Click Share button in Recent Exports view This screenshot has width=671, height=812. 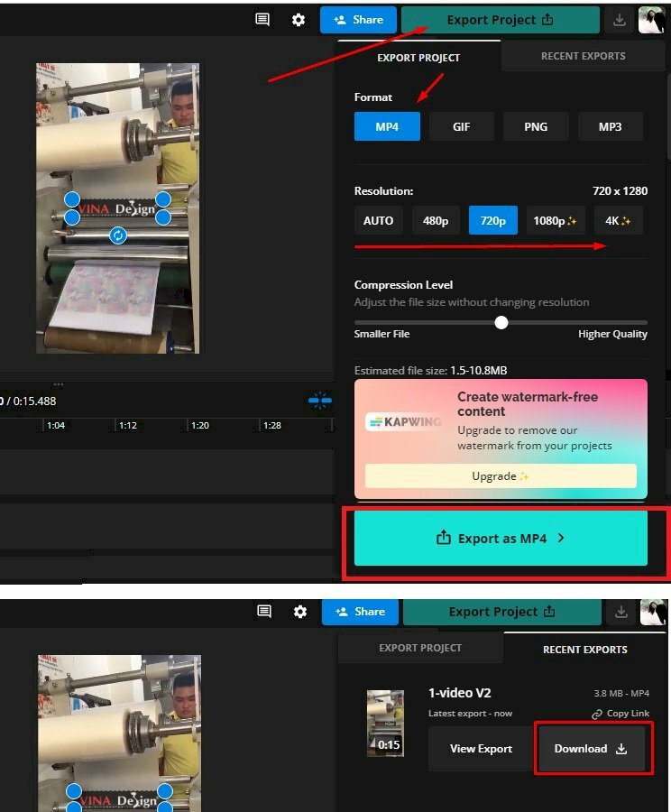(x=360, y=612)
